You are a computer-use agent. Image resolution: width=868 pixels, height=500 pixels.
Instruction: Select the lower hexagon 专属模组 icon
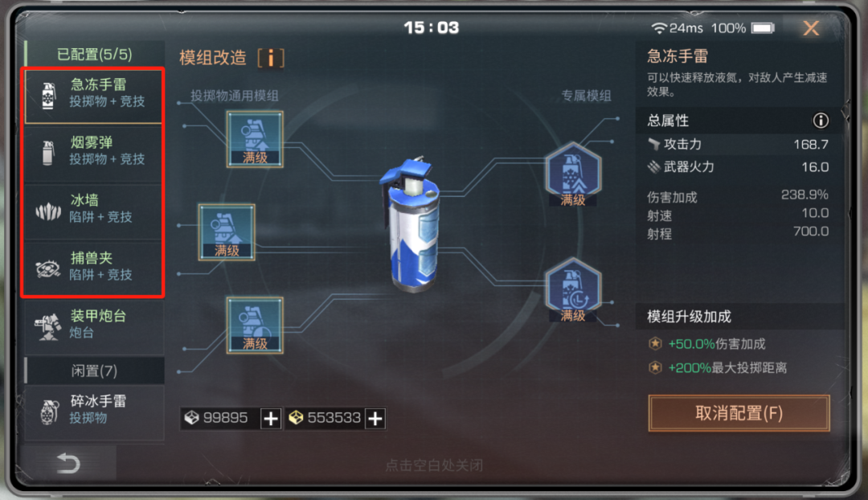click(573, 290)
